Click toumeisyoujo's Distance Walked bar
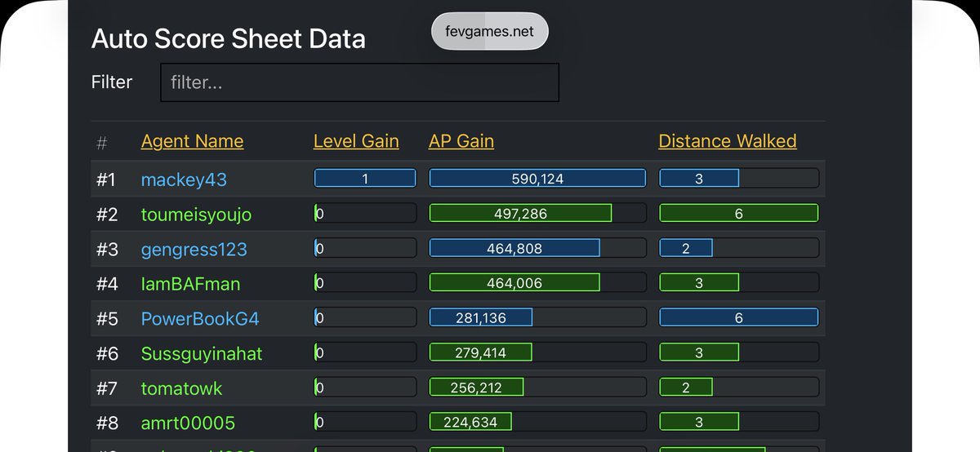The width and height of the screenshot is (980, 452). [x=739, y=214]
